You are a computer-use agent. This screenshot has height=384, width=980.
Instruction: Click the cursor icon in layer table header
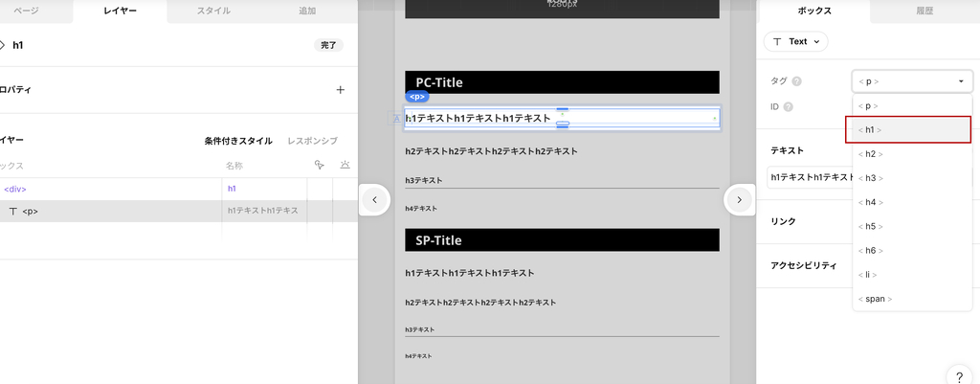tap(320, 166)
